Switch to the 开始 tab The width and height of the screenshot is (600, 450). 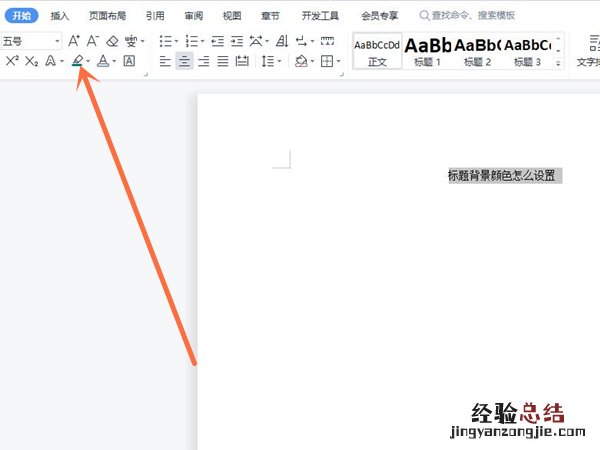21,16
